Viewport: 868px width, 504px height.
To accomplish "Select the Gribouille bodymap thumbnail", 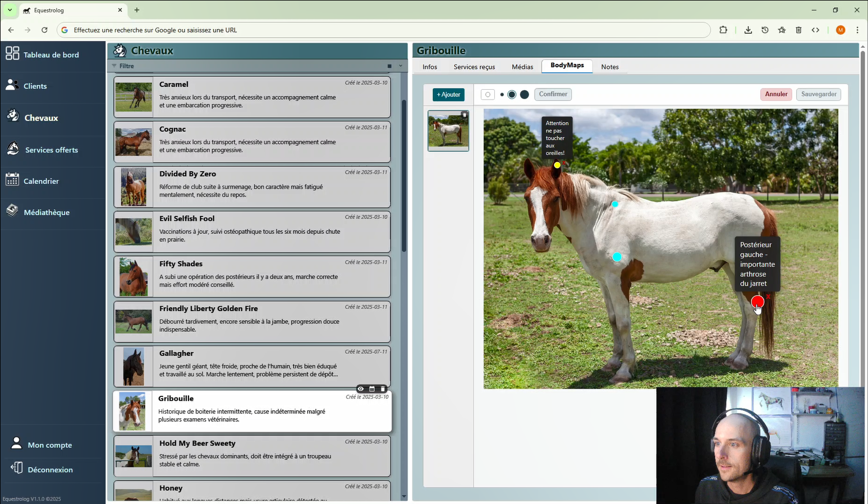I will (448, 131).
